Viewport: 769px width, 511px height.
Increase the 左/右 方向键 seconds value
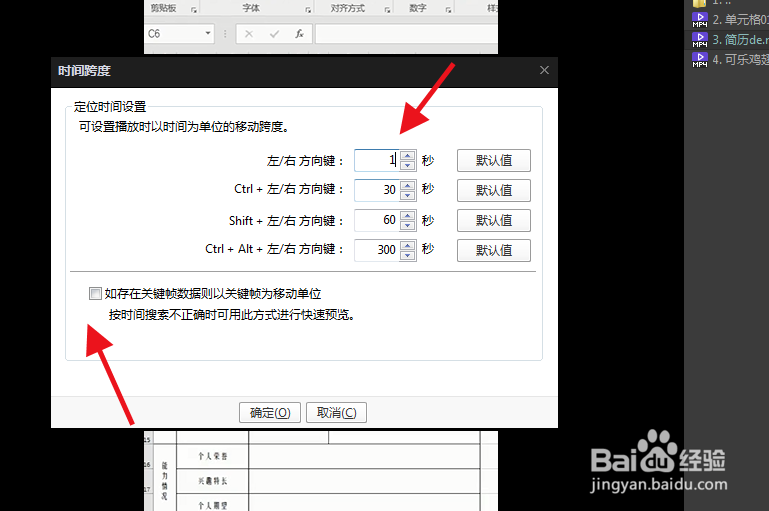[x=408, y=156]
